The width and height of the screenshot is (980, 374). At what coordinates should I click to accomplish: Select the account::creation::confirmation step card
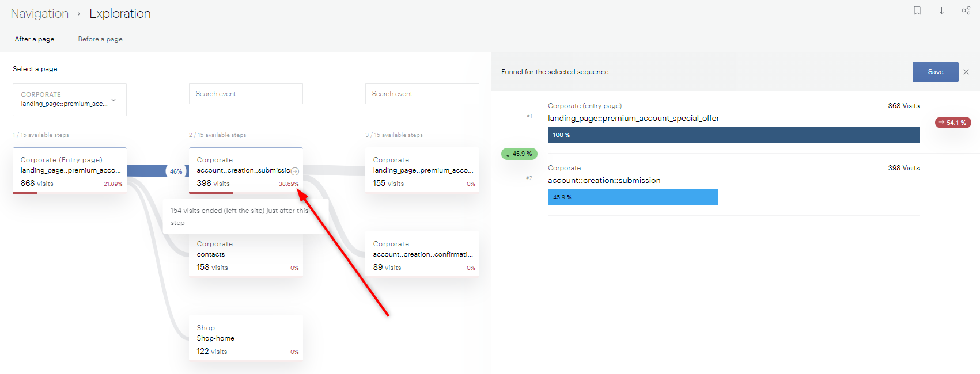(422, 254)
